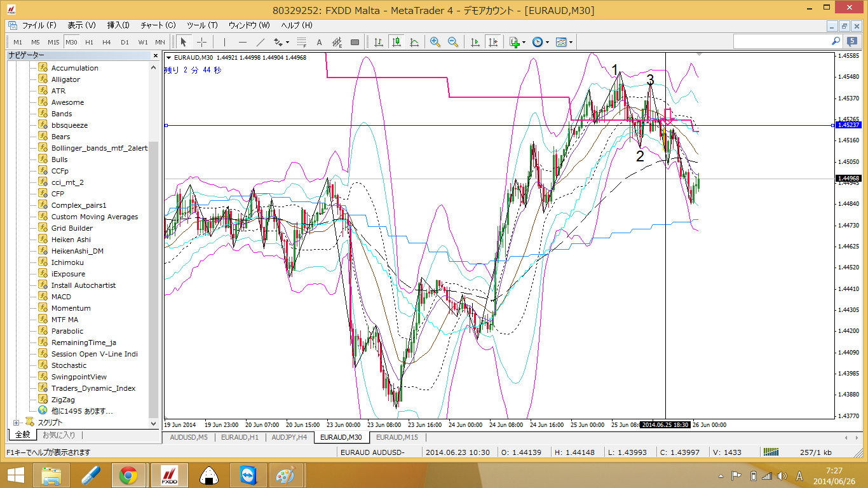Viewport: 868px width, 488px height.
Task: Click the search magnifier icon
Action: click(836, 41)
